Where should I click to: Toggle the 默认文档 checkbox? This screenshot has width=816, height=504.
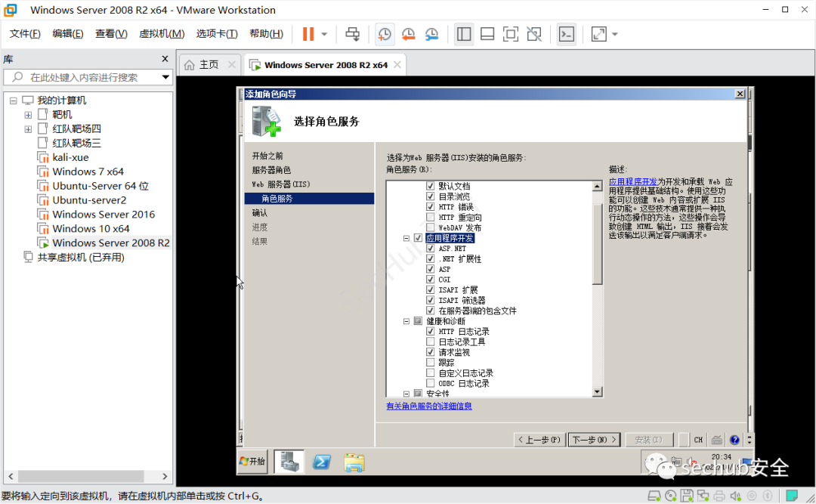coord(430,186)
